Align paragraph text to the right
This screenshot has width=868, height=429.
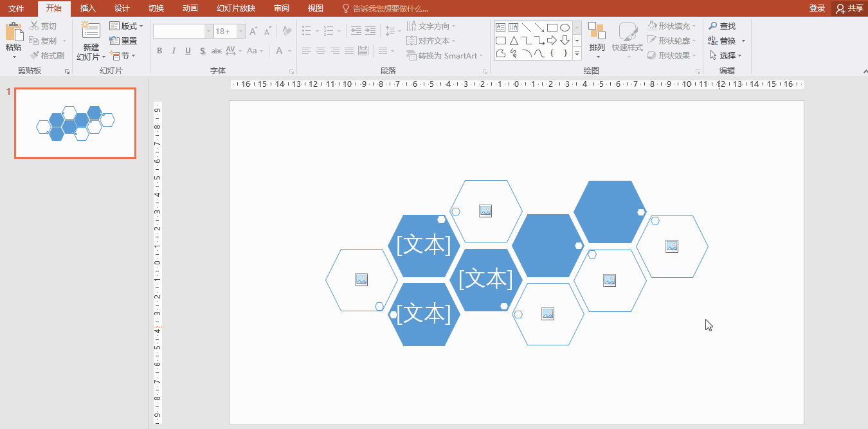(334, 51)
